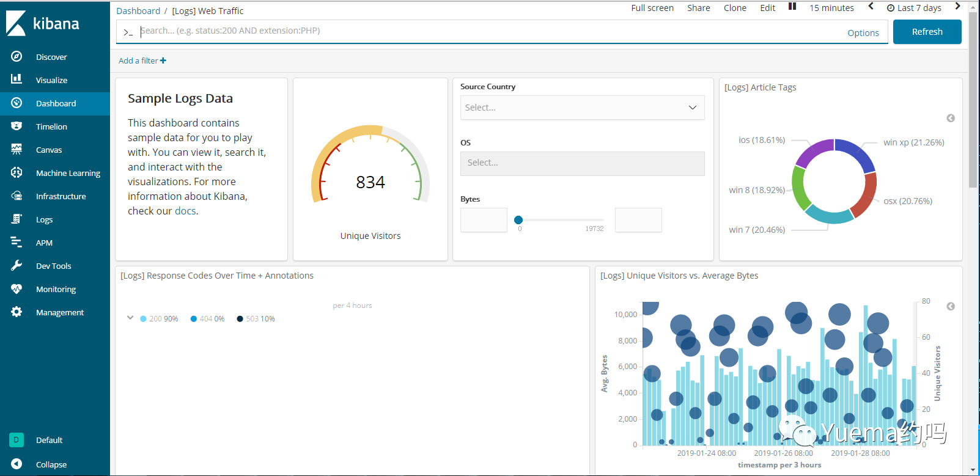Open Visualize via bar chart icon

(17, 79)
